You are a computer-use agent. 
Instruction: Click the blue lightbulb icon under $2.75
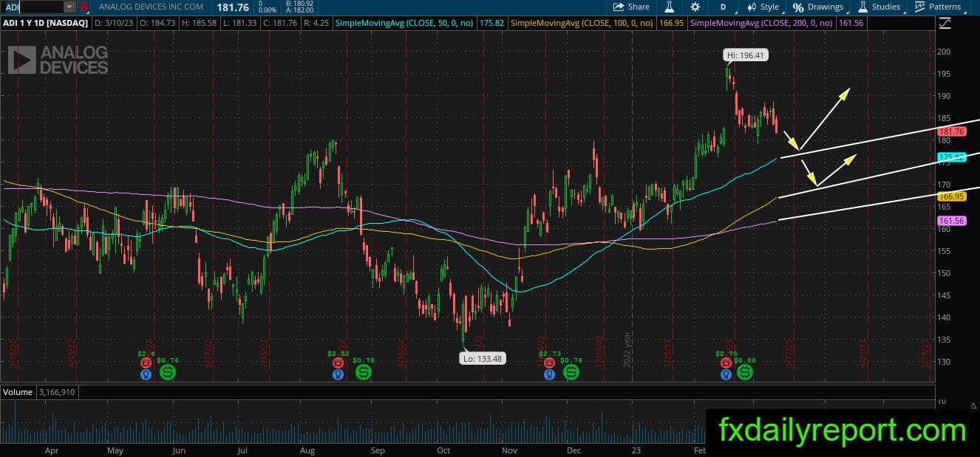coord(727,374)
